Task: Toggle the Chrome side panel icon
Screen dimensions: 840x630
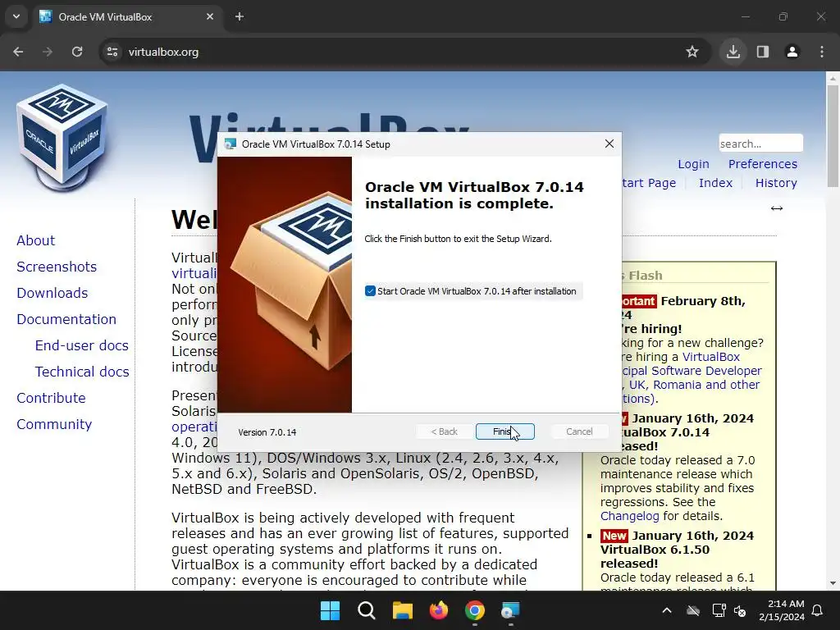Action: pos(763,52)
